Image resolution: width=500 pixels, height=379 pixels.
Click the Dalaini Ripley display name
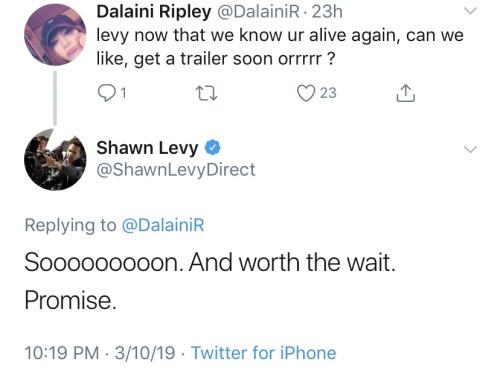click(154, 12)
